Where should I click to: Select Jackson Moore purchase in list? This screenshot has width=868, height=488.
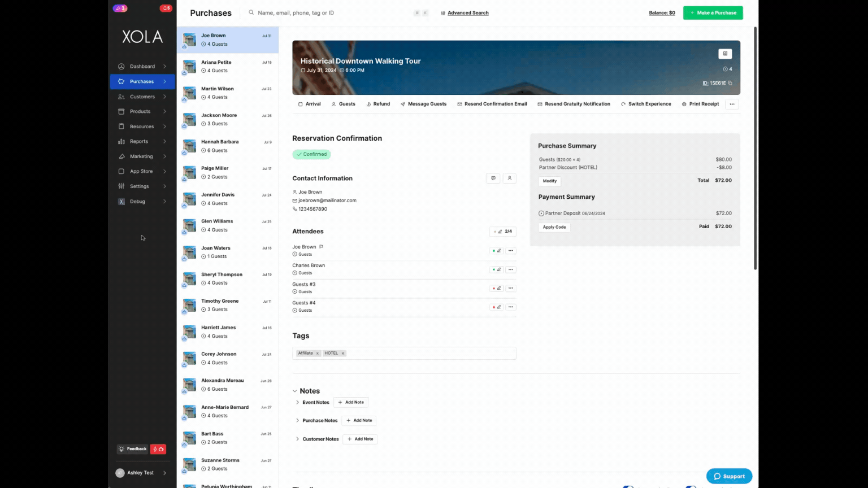click(228, 120)
